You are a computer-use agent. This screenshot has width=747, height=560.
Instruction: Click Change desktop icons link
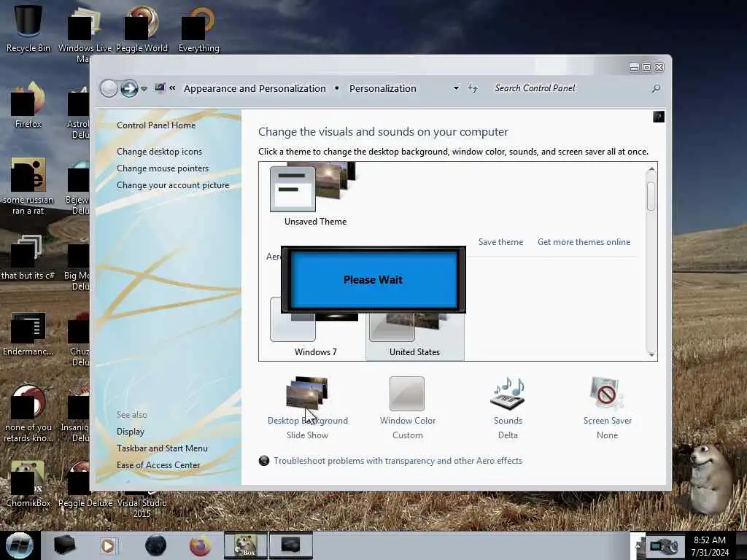[x=159, y=152]
